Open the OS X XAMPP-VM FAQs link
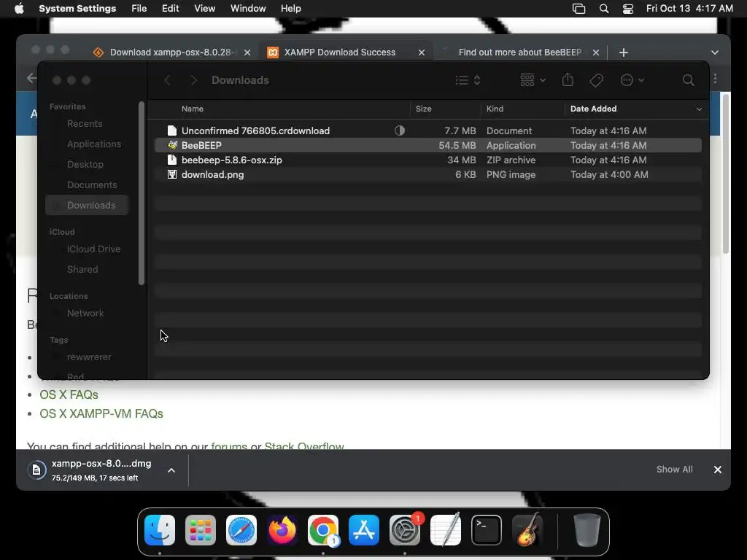Screen dimensions: 747x560 (101, 414)
